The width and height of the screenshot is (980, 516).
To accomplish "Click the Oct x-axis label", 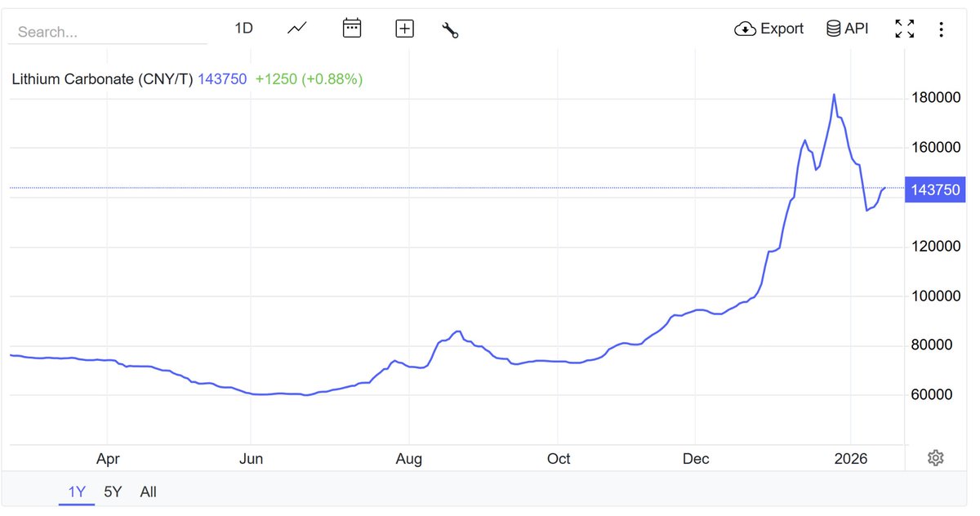I will tap(559, 459).
